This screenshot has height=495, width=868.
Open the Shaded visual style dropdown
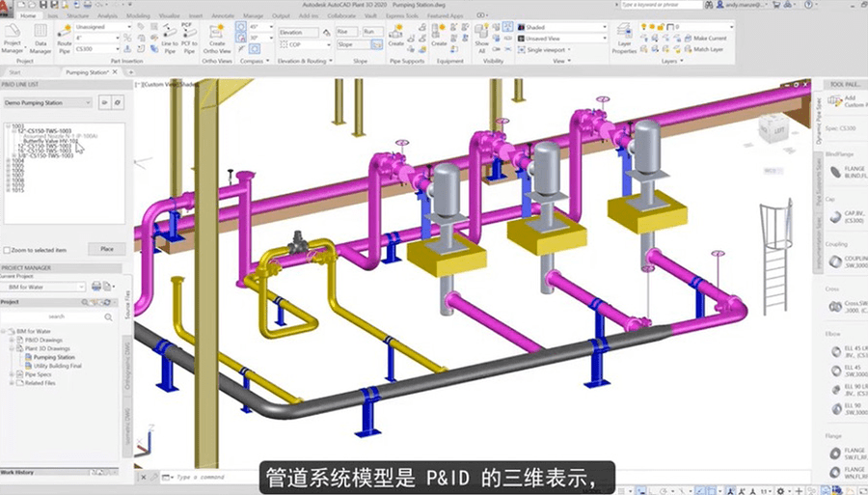tap(569, 27)
